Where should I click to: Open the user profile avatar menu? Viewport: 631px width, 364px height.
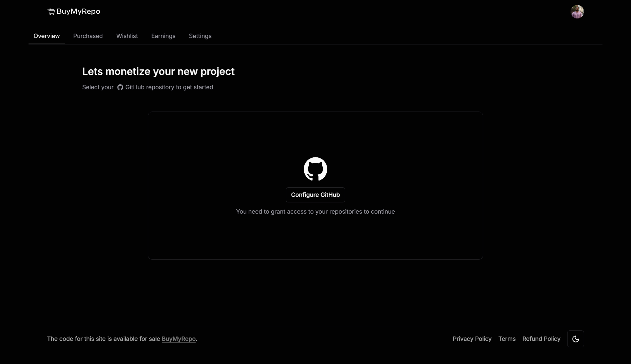[577, 12]
